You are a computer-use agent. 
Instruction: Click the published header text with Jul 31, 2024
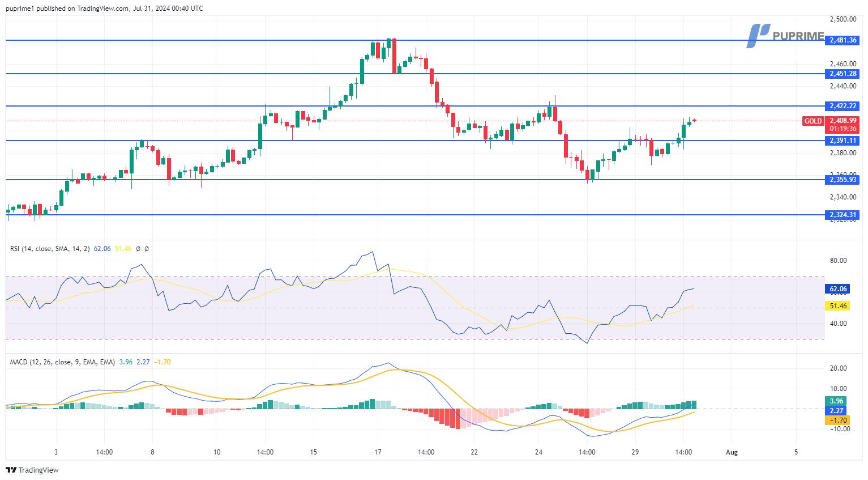pyautogui.click(x=104, y=8)
